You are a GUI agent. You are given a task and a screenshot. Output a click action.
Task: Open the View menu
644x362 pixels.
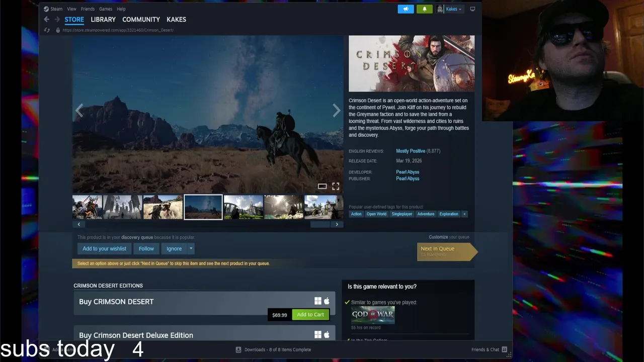coord(72,9)
